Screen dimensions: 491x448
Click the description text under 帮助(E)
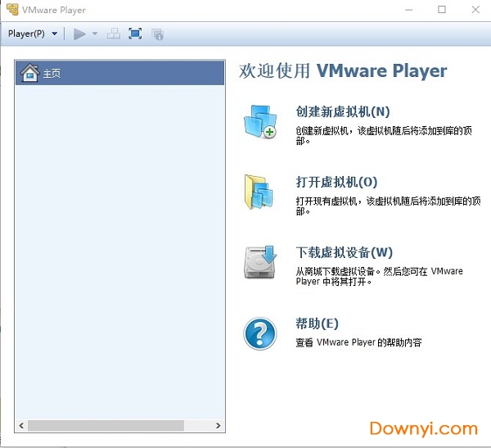click(x=358, y=342)
